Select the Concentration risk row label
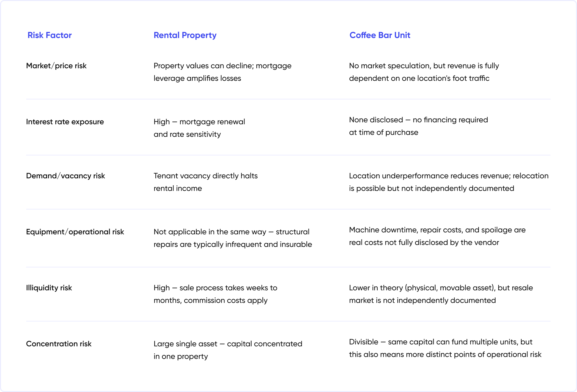This screenshot has height=392, width=577. tap(58, 344)
